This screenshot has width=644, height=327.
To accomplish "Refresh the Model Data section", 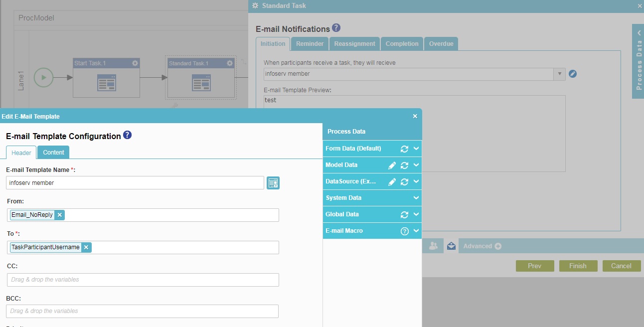I will 404,165.
